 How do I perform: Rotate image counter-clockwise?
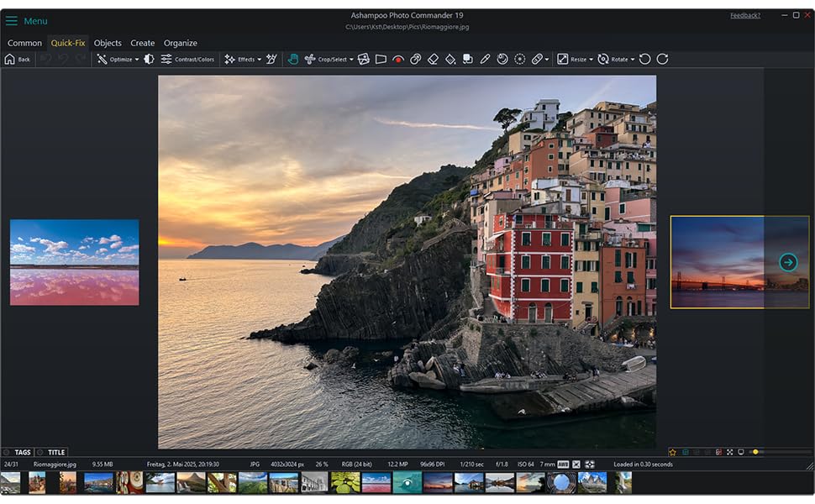[644, 59]
